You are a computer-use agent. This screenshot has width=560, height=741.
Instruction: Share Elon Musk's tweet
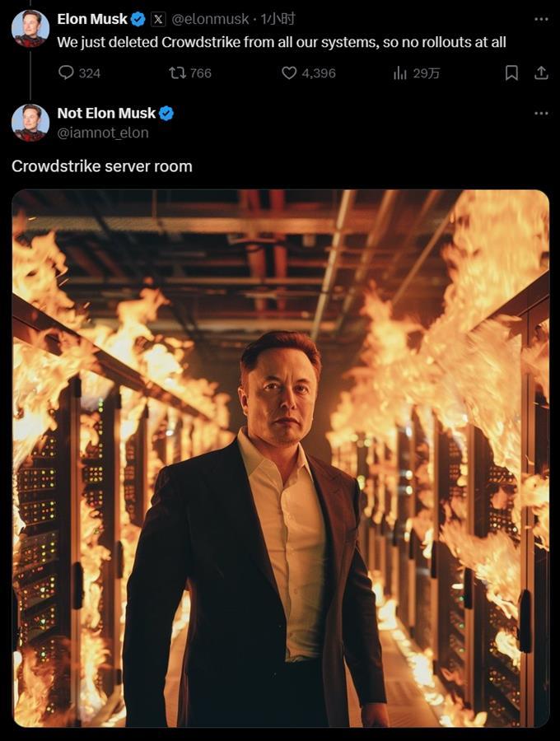point(541,72)
